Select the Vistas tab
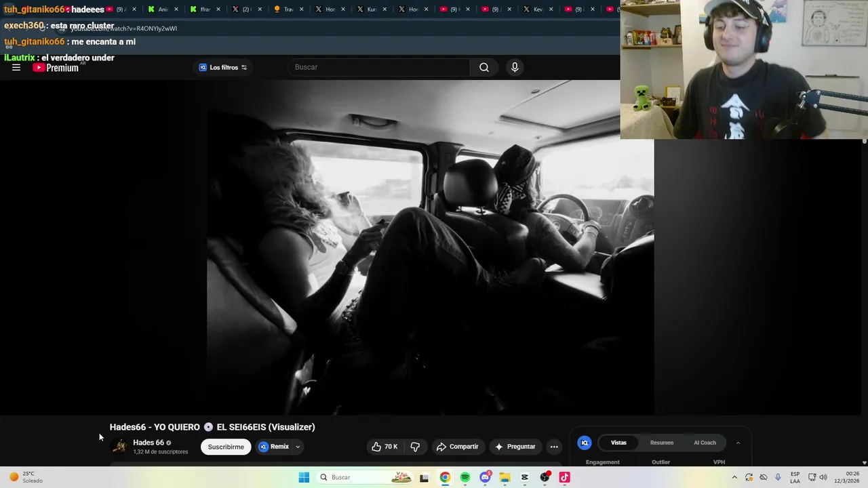Image resolution: width=868 pixels, height=488 pixels. click(618, 443)
